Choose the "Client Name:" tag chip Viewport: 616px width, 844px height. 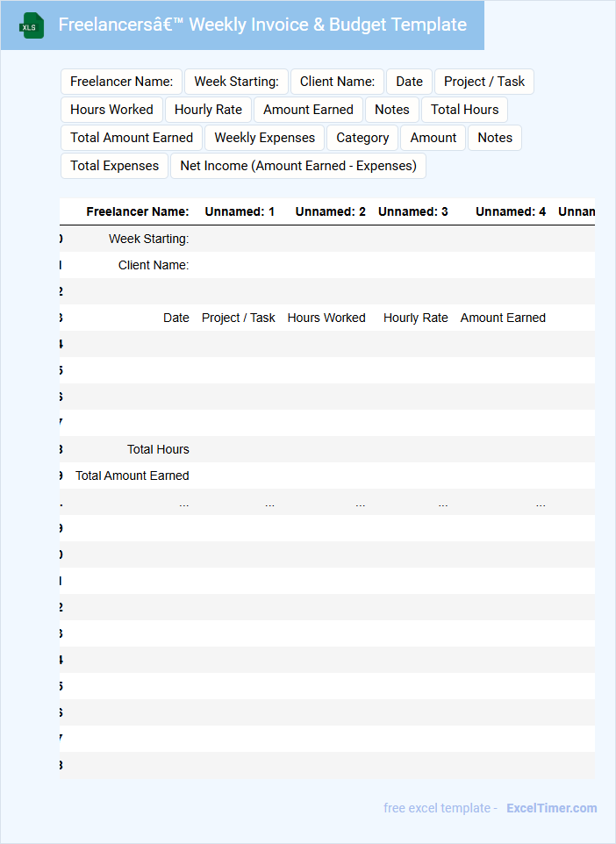(x=337, y=82)
